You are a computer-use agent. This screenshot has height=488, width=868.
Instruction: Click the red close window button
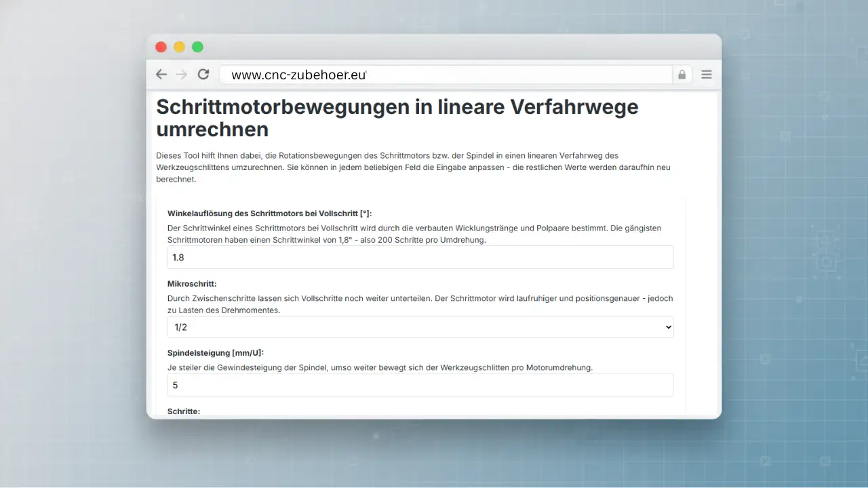pyautogui.click(x=161, y=47)
